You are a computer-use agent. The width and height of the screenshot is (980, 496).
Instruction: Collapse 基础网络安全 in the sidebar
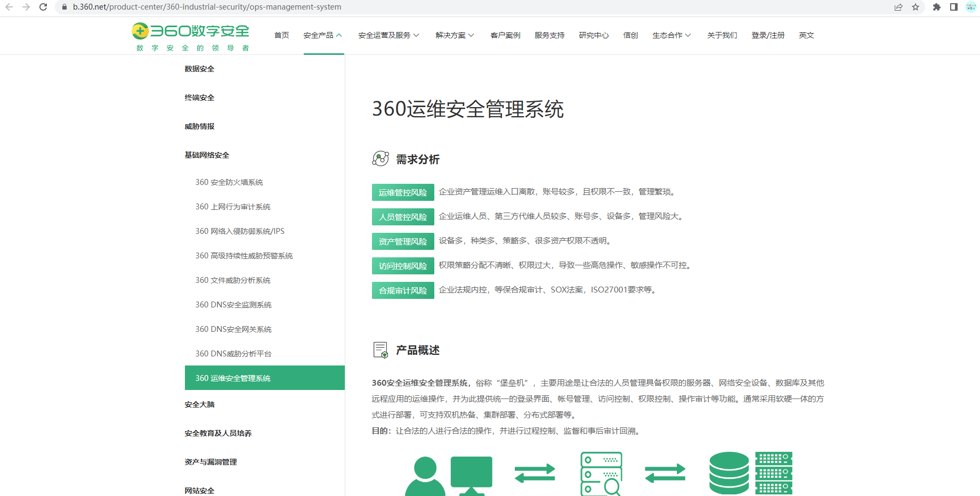[207, 155]
